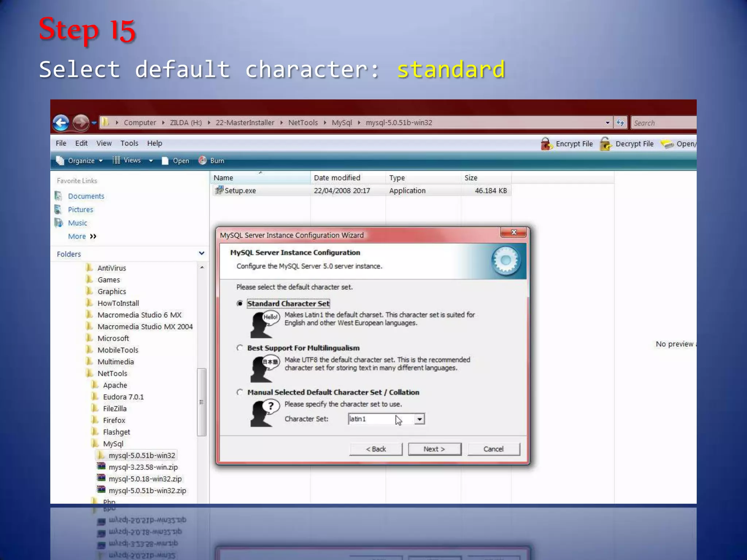
Task: Expand the More favorite links chevron
Action: pos(93,236)
